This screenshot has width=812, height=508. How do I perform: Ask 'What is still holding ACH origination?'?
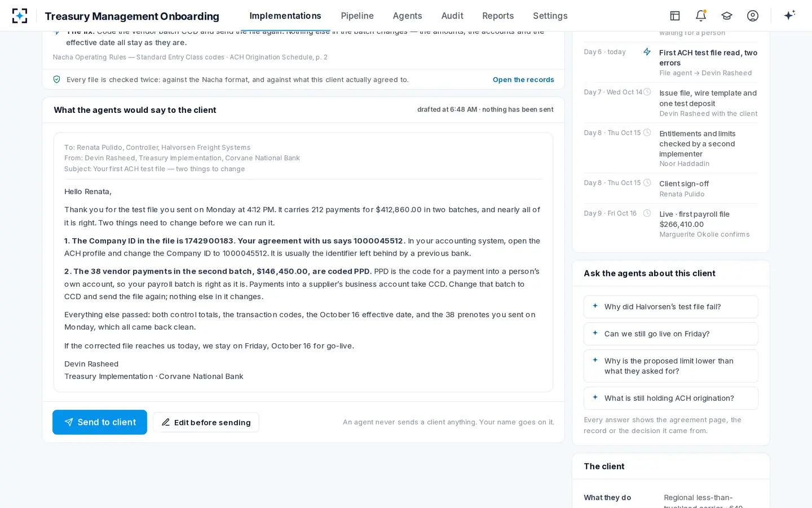[670, 398]
